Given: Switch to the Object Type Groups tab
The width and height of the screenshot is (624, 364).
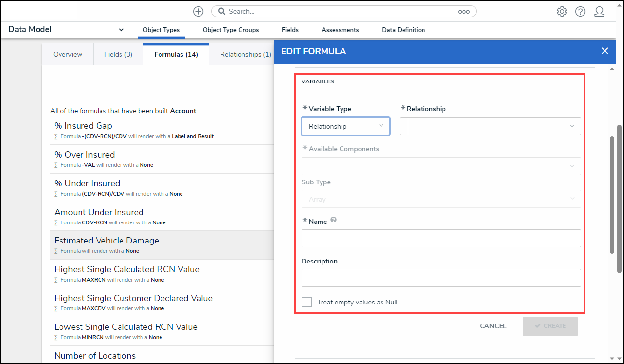Looking at the screenshot, I should (231, 30).
